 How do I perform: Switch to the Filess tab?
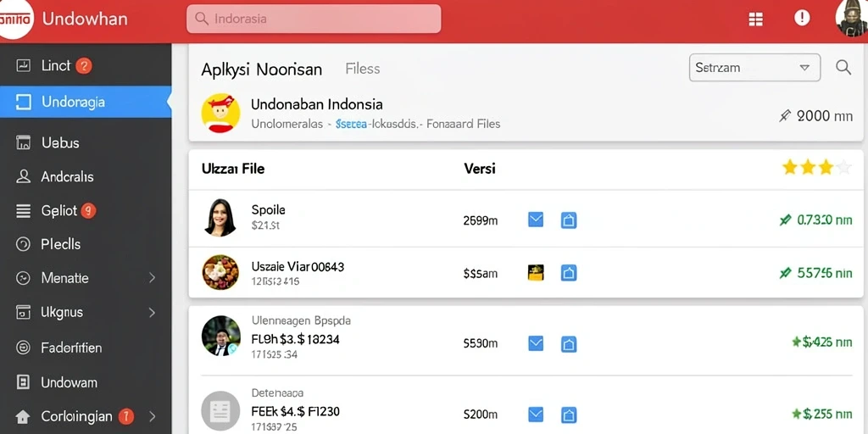[363, 69]
